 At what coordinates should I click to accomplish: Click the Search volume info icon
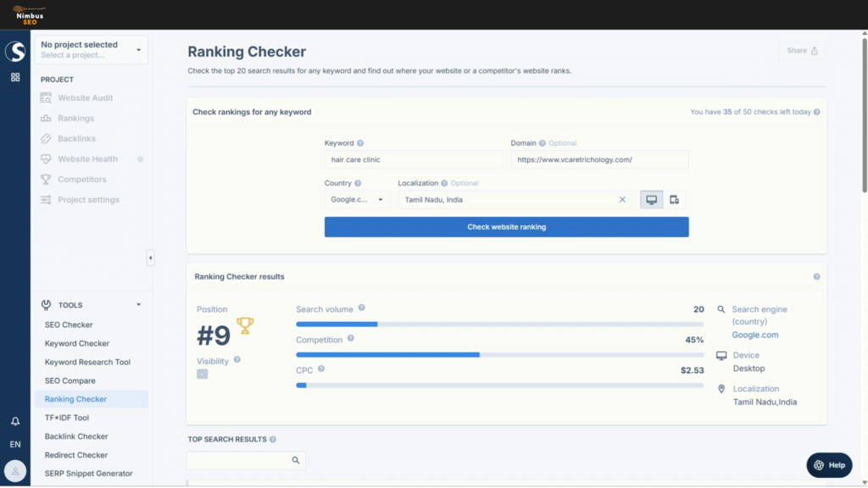point(361,308)
